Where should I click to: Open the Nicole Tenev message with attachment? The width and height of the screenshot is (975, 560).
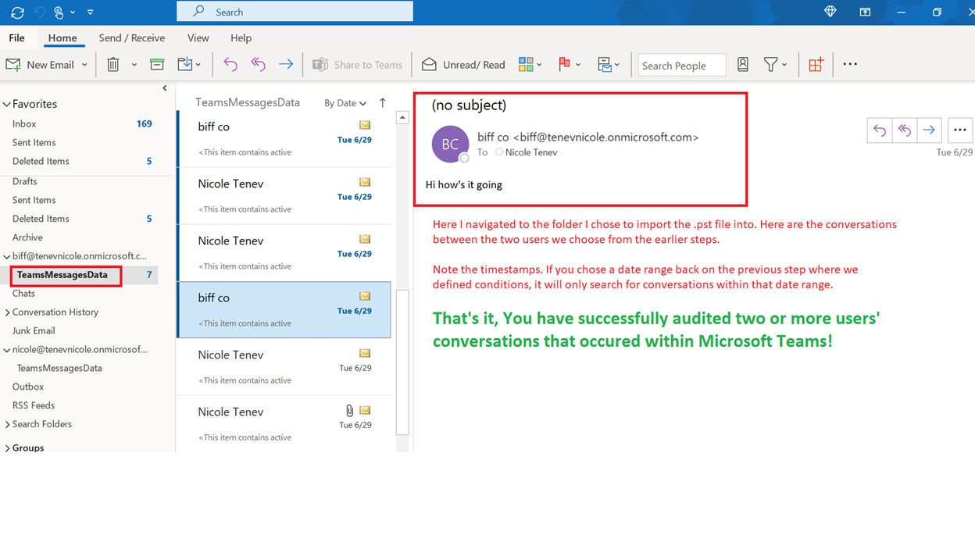click(284, 424)
